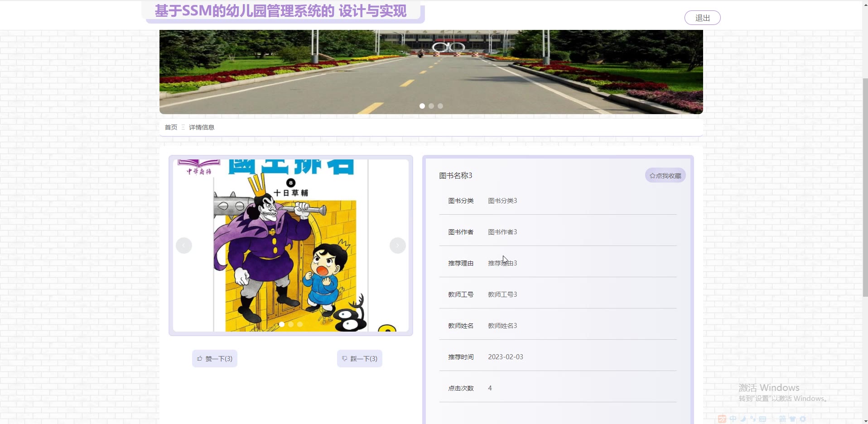Open the IME skin shirt icon
The image size is (868, 424).
(792, 419)
